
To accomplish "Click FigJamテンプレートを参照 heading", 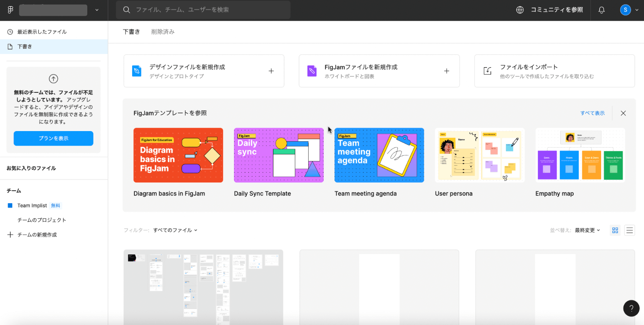I will point(170,113).
